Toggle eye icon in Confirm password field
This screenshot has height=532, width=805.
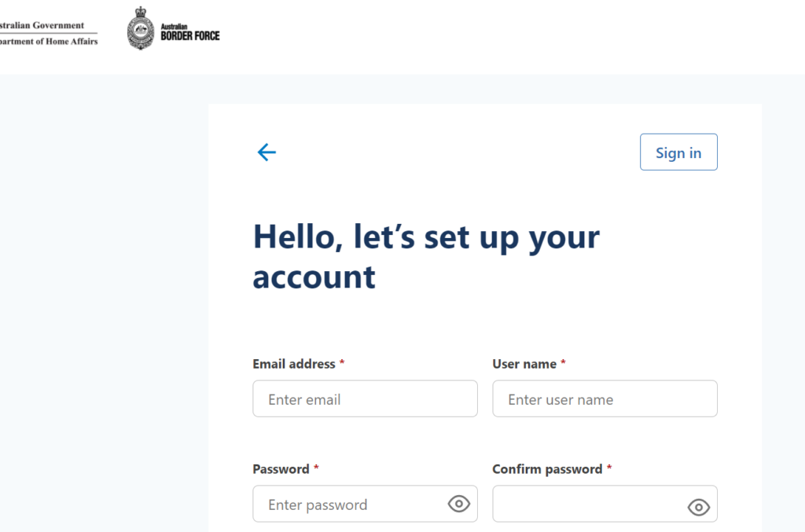point(699,508)
